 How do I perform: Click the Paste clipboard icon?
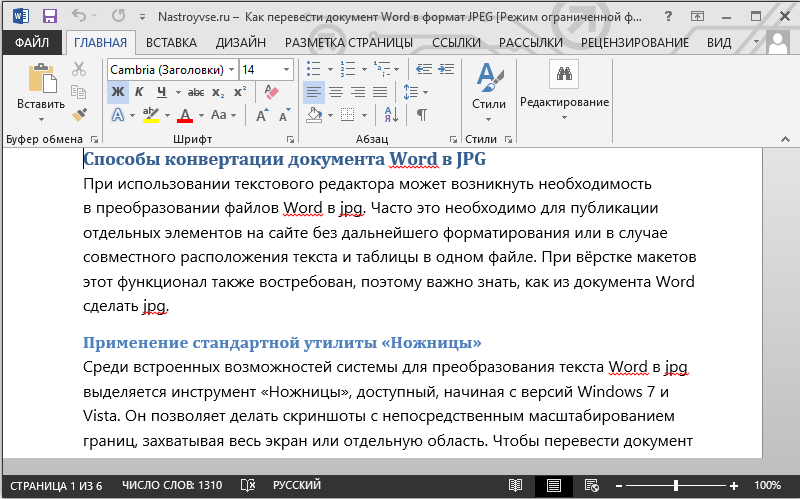[42, 79]
